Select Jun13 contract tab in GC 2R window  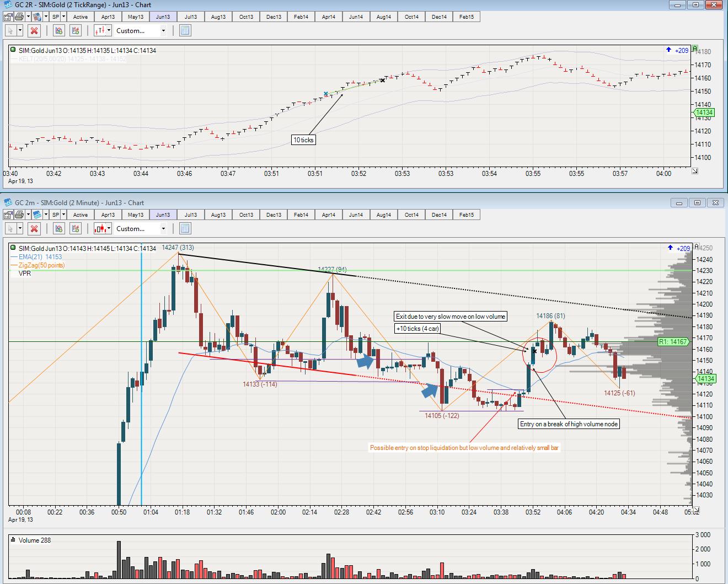click(163, 17)
